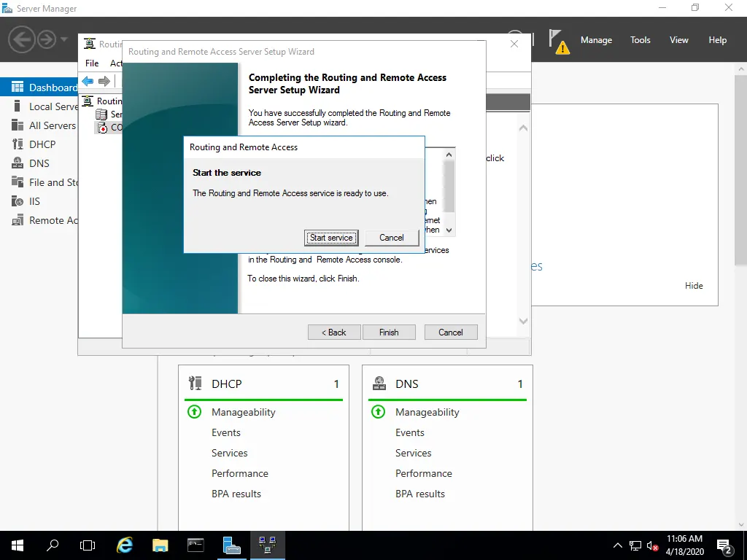The width and height of the screenshot is (747, 560).
Task: Go back with the wizard Back button
Action: point(333,332)
